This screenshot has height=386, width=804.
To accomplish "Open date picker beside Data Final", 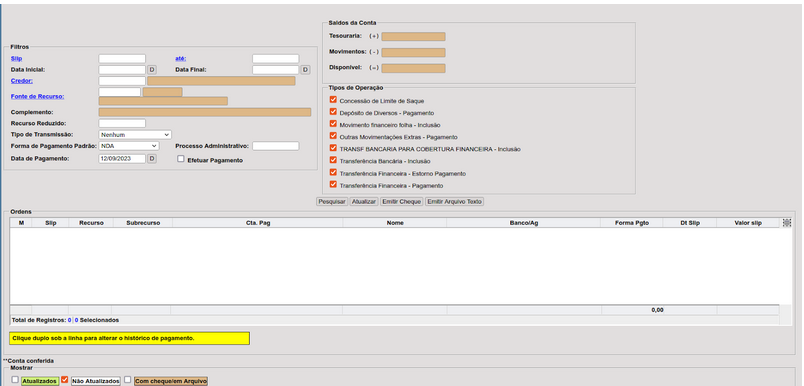I will [x=305, y=70].
